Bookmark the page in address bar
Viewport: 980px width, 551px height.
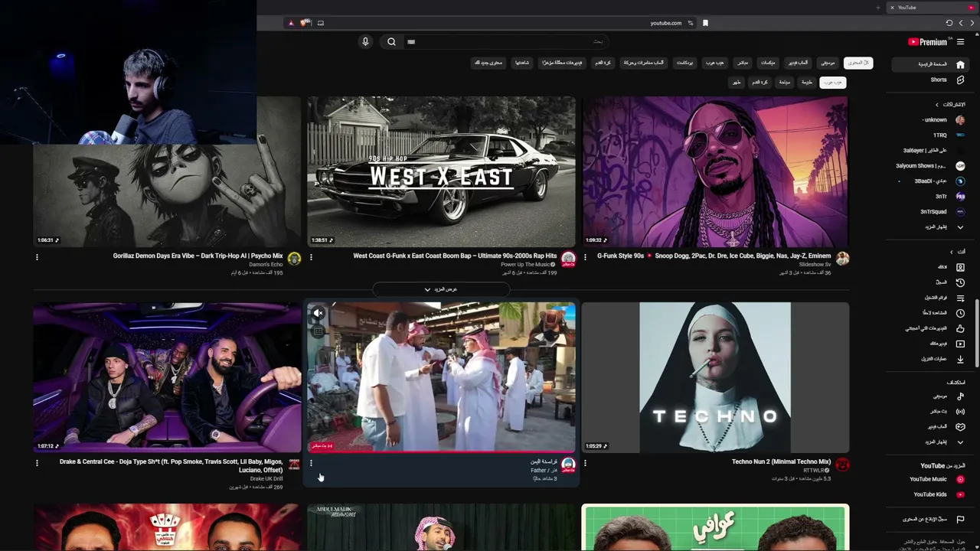pyautogui.click(x=705, y=23)
